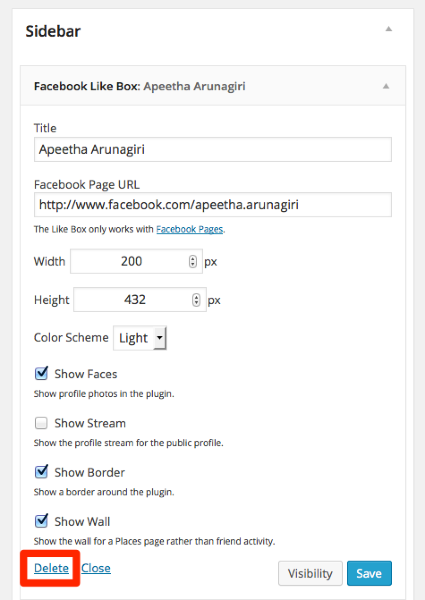The image size is (425, 600).
Task: Click the Show Stream label text
Action: click(90, 423)
